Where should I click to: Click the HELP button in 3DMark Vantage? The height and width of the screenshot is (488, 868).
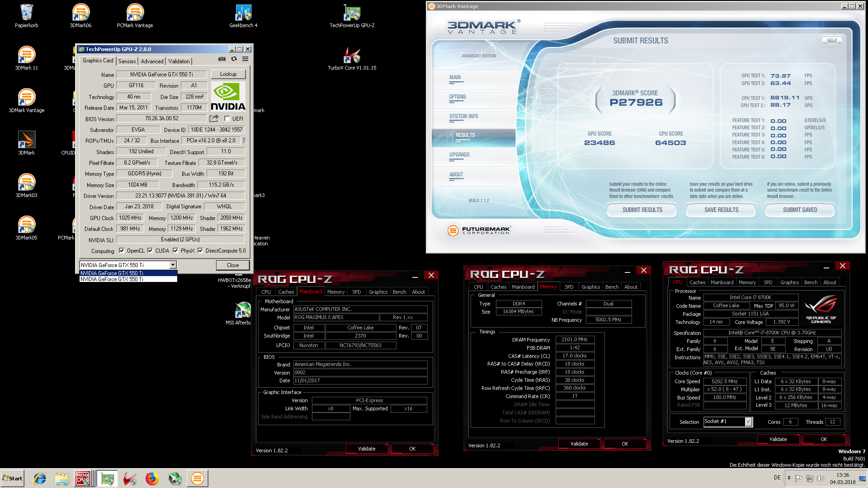pyautogui.click(x=832, y=40)
